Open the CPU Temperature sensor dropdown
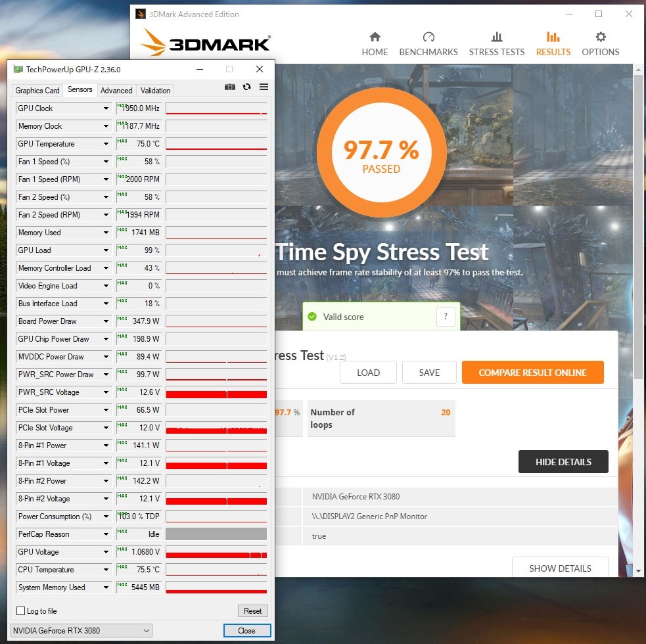This screenshot has height=644, width=646. [x=106, y=570]
